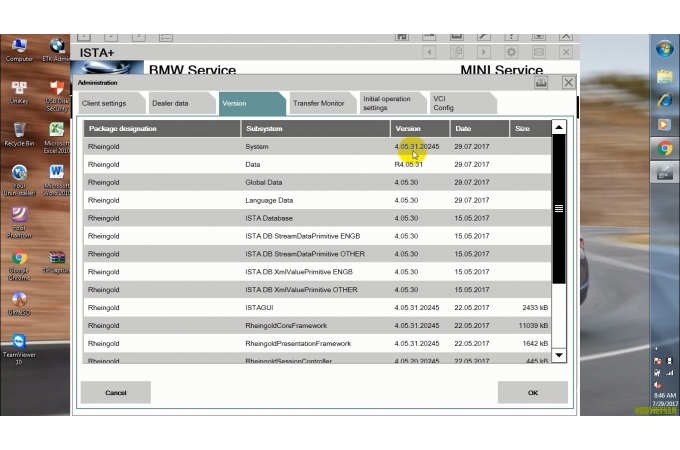Open the Windows Start orb

point(664,49)
